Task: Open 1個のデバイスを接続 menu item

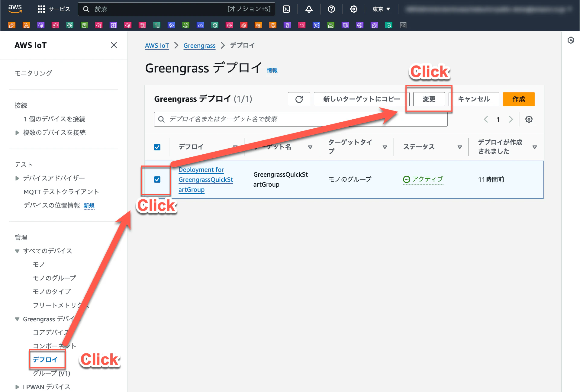Action: (54, 119)
